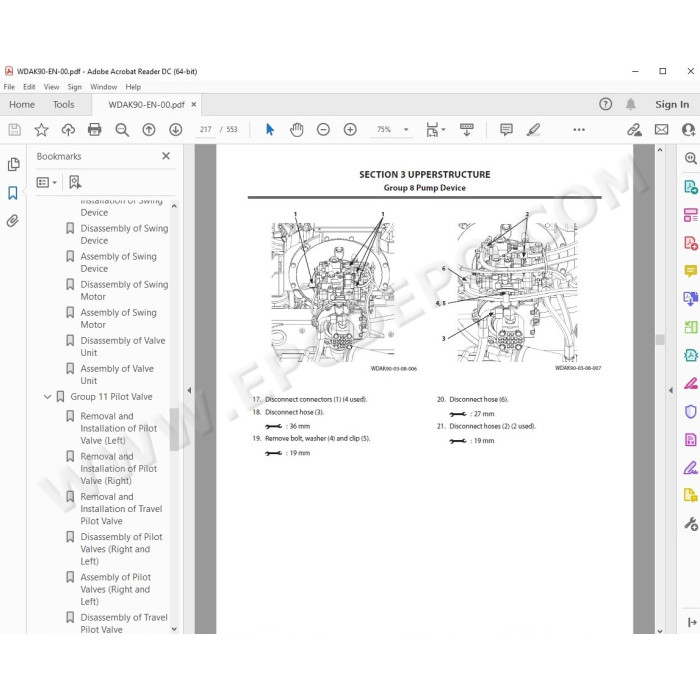Open Fill & Sign tool in right pane
This screenshot has height=700, width=700.
pos(691,467)
